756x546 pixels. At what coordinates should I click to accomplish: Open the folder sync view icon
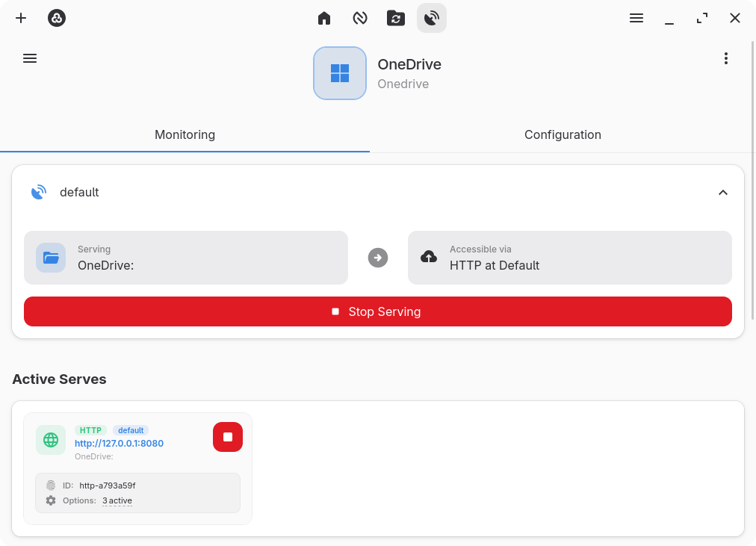(x=396, y=18)
